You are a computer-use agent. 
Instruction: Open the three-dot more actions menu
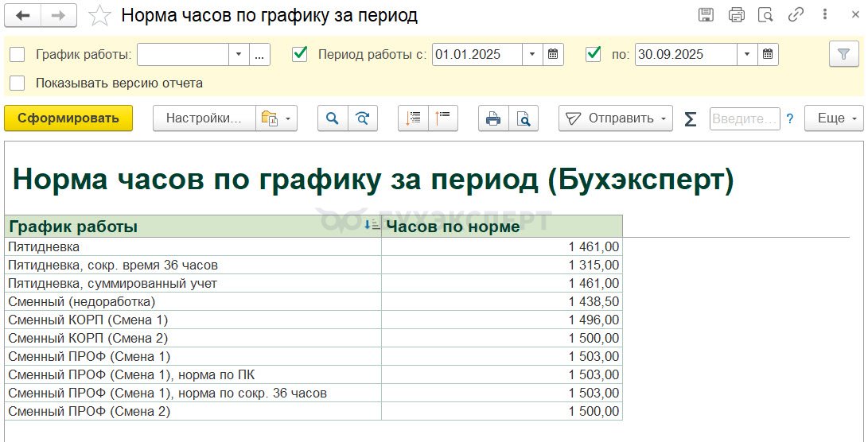point(825,15)
